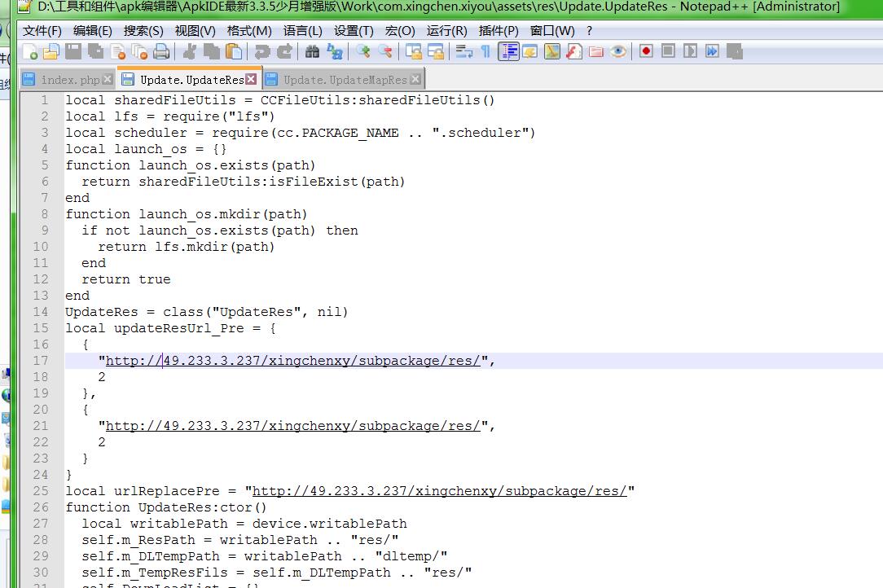Click the Zoom out magnifier icon
The height and width of the screenshot is (588, 883).
click(x=385, y=52)
